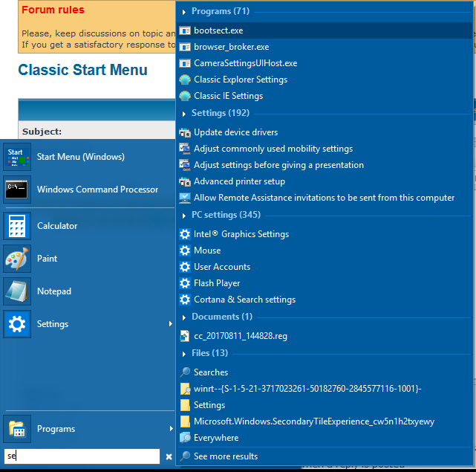Collapse the Documents (1) results group

[x=184, y=317]
